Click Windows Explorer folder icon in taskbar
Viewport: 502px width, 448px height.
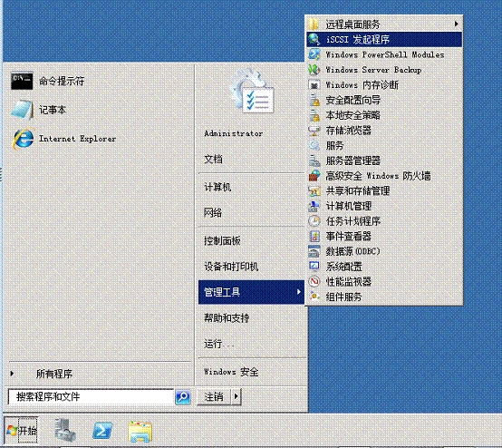(x=140, y=432)
